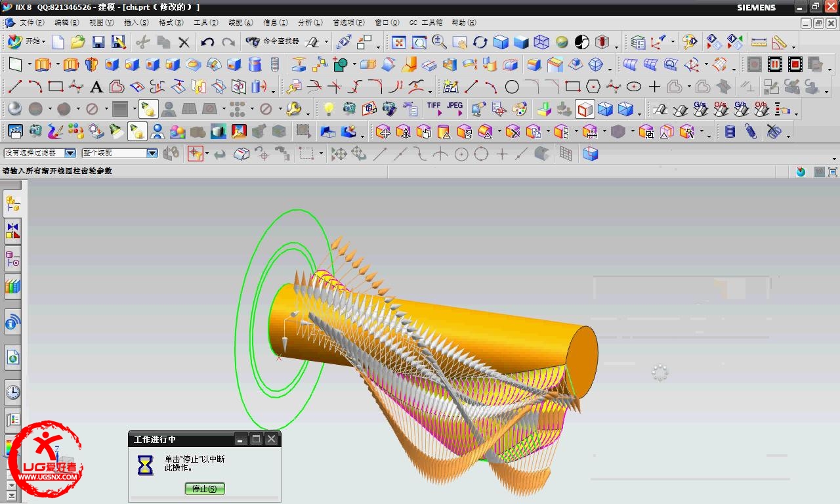Export image with the JPEG icon

coord(454,108)
